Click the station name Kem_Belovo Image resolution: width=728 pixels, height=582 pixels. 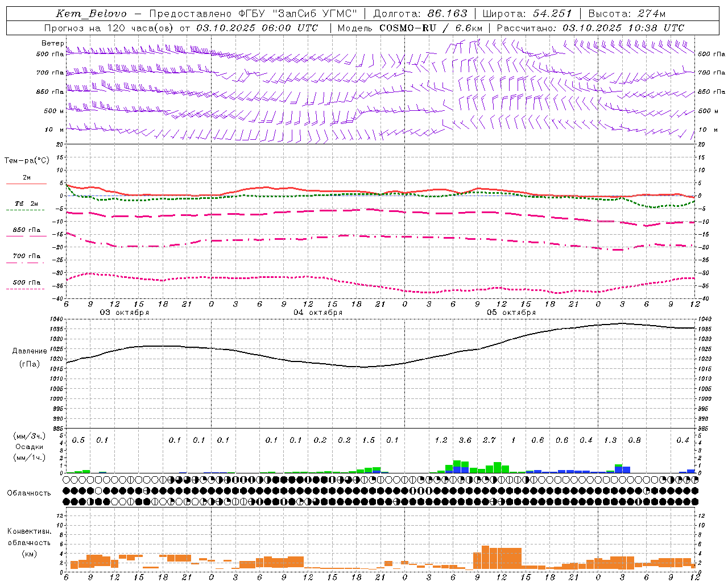click(x=92, y=14)
